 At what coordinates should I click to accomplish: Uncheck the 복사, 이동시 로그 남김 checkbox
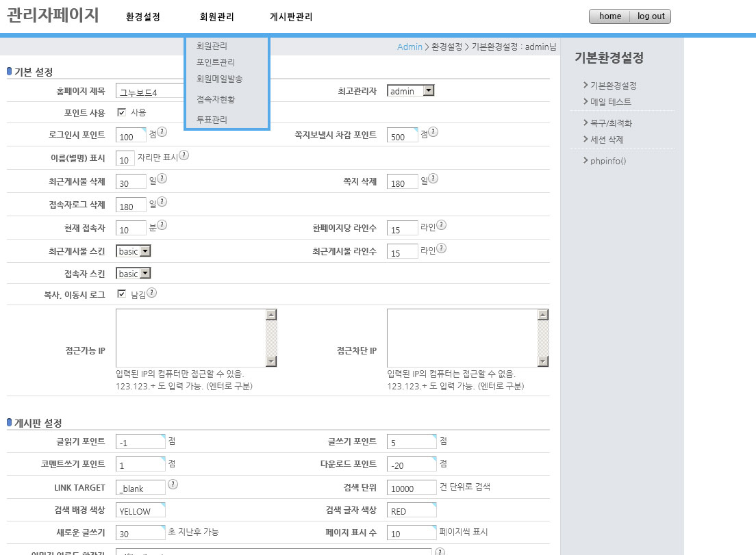[x=122, y=294]
